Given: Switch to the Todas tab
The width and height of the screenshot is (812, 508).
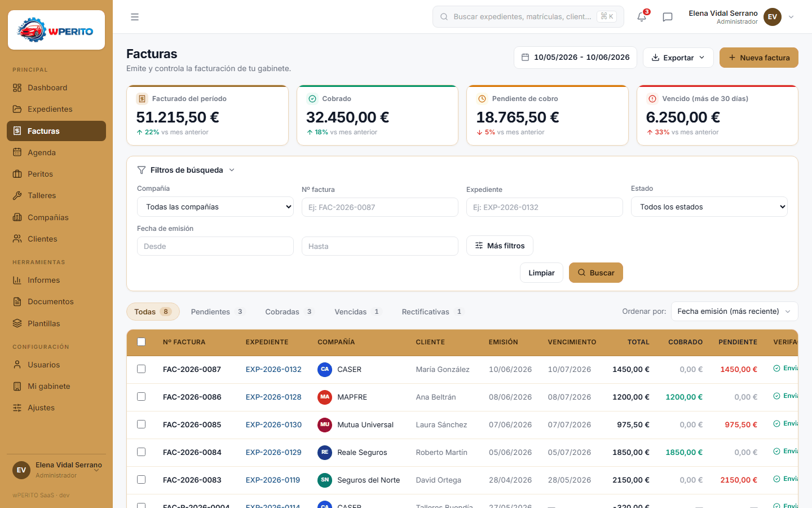Looking at the screenshot, I should [153, 312].
